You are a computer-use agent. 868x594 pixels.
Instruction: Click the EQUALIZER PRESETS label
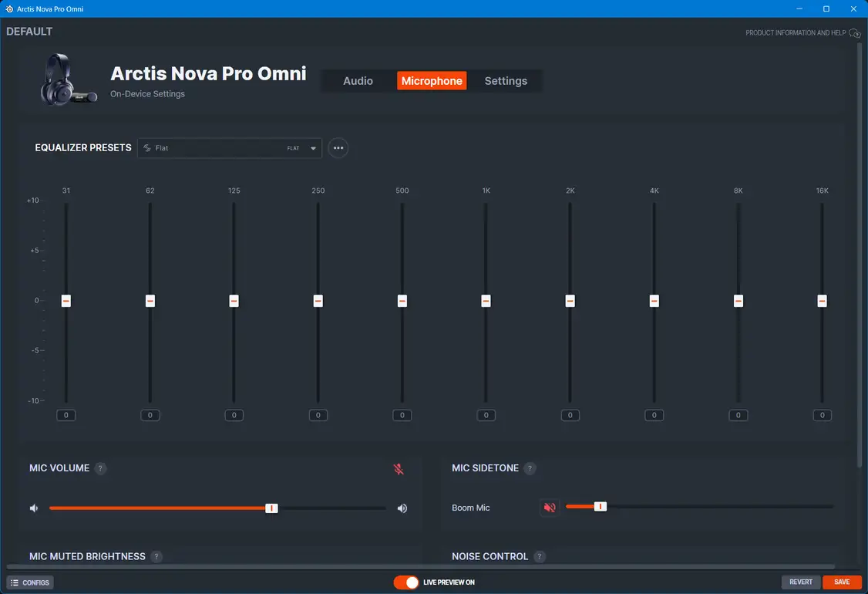(x=83, y=147)
